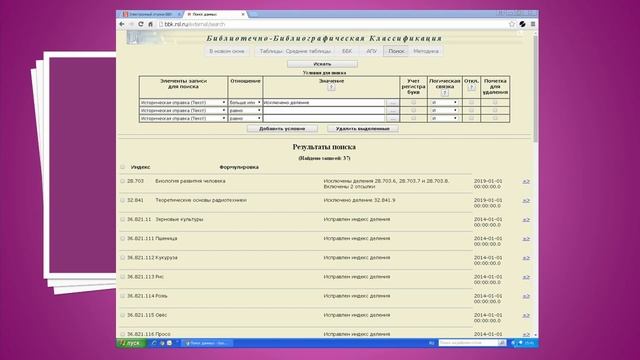Open the logical link dropdown in the third condition
Viewport: 640px width, 360px height.
(x=444, y=118)
